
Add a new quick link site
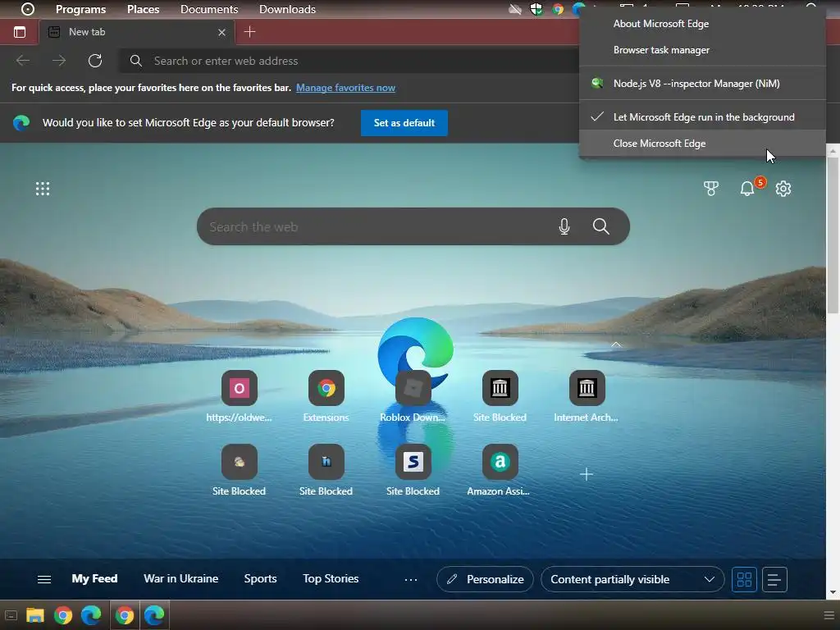587,474
